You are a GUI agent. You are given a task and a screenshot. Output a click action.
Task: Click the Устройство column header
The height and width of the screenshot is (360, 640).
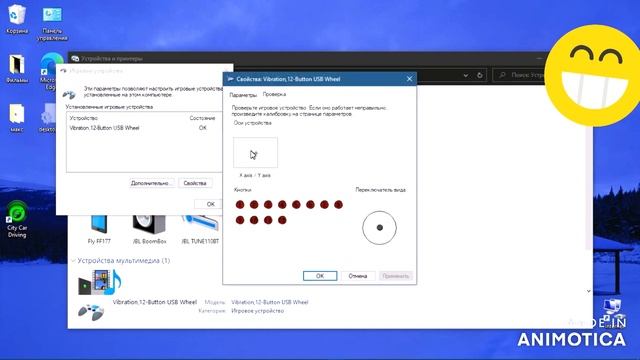coord(84,118)
